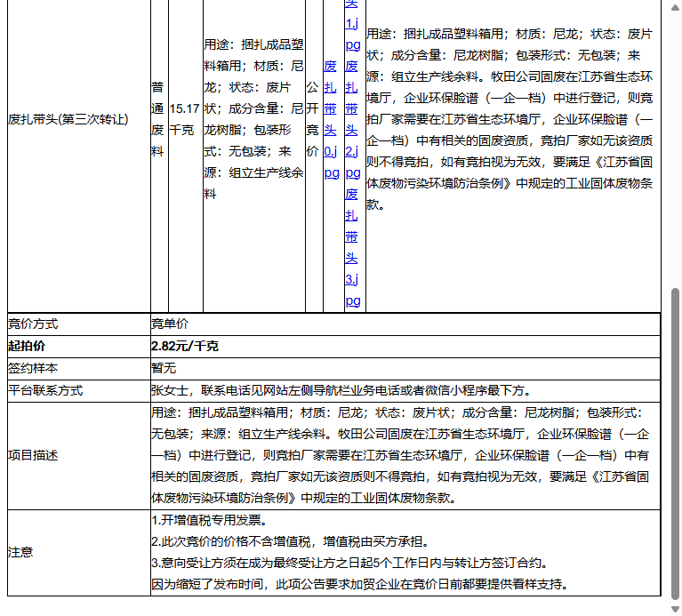This screenshot has width=682, height=616.
Task: Select the item name 废扎带头(第三次转让)
Action: (68, 119)
